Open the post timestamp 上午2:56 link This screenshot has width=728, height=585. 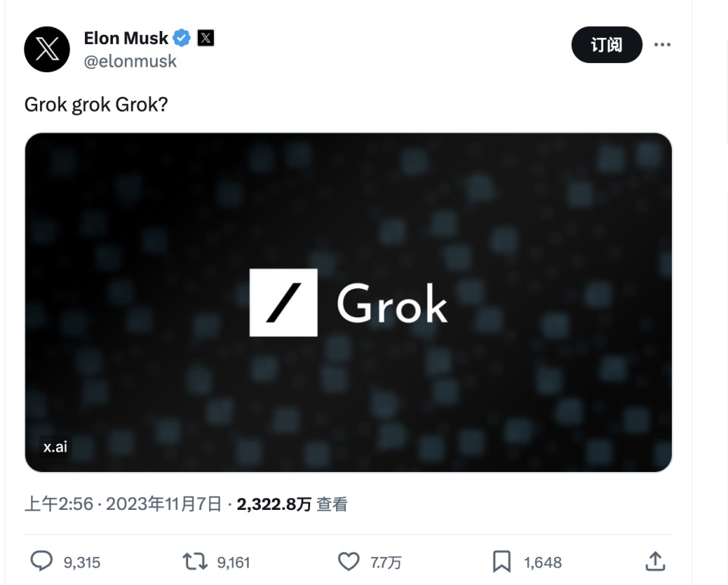[x=123, y=504]
